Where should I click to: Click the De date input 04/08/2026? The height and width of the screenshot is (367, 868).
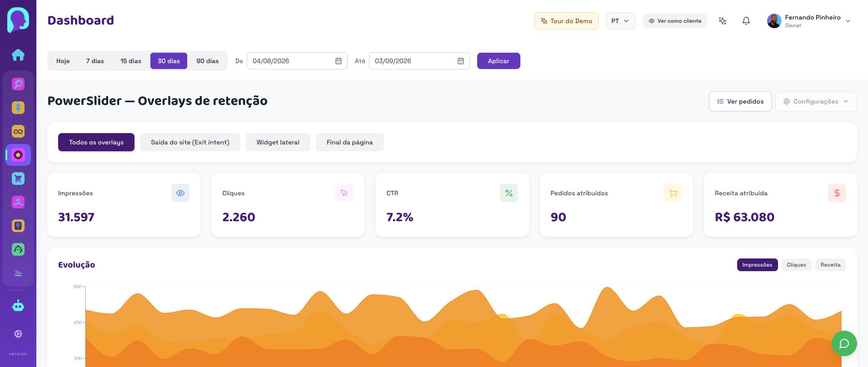pos(297,61)
